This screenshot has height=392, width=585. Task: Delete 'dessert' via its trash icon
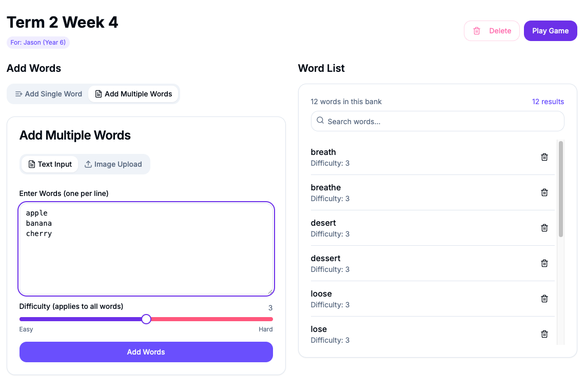(544, 263)
